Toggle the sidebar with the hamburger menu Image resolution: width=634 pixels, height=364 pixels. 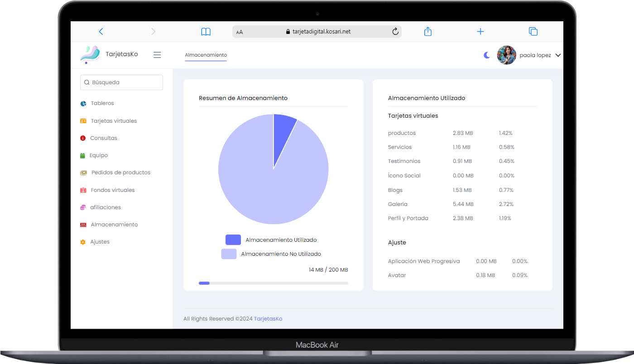[157, 55]
